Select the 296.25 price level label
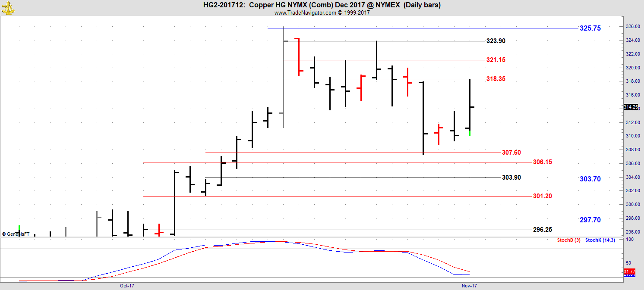 pyautogui.click(x=542, y=230)
